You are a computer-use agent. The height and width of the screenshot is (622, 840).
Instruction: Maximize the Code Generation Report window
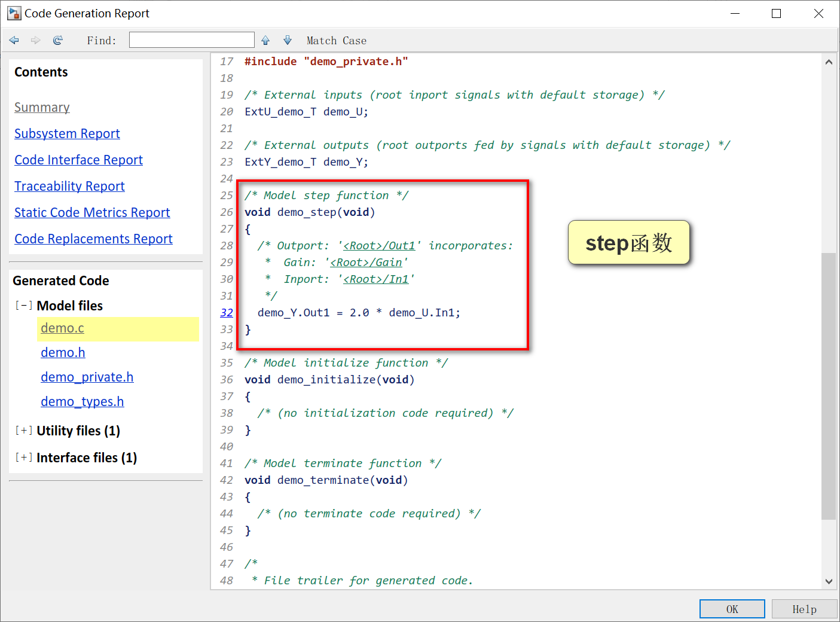(776, 13)
